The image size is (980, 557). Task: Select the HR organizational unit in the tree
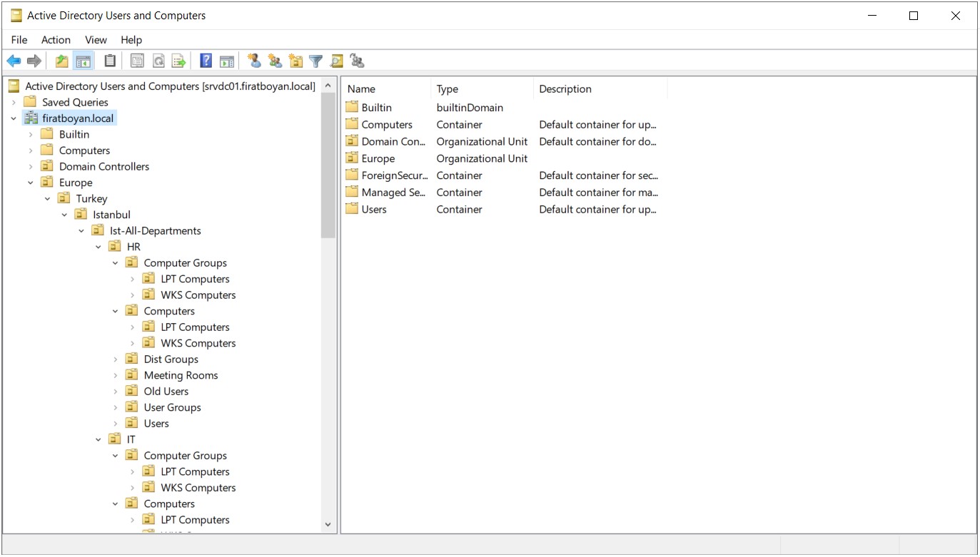pyautogui.click(x=133, y=247)
